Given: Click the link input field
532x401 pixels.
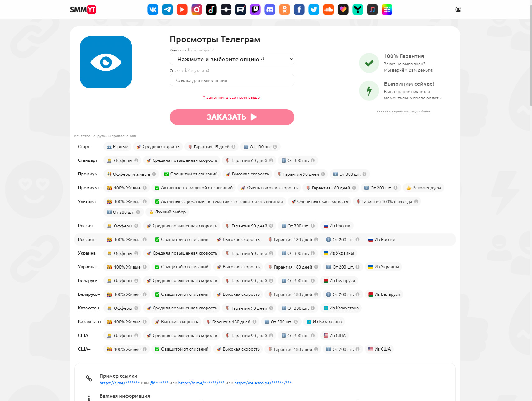Looking at the screenshot, I should tap(232, 80).
